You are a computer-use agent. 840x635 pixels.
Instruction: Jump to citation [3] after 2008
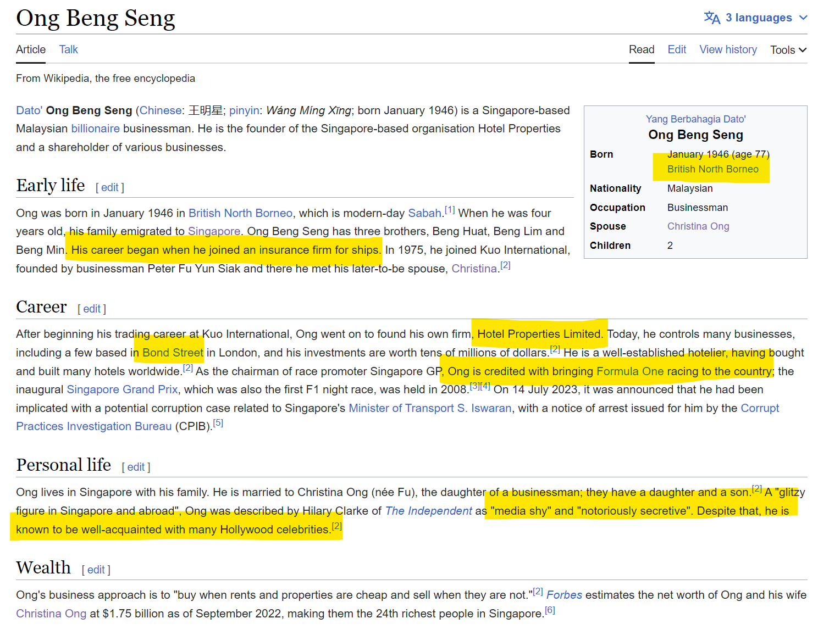click(x=474, y=386)
